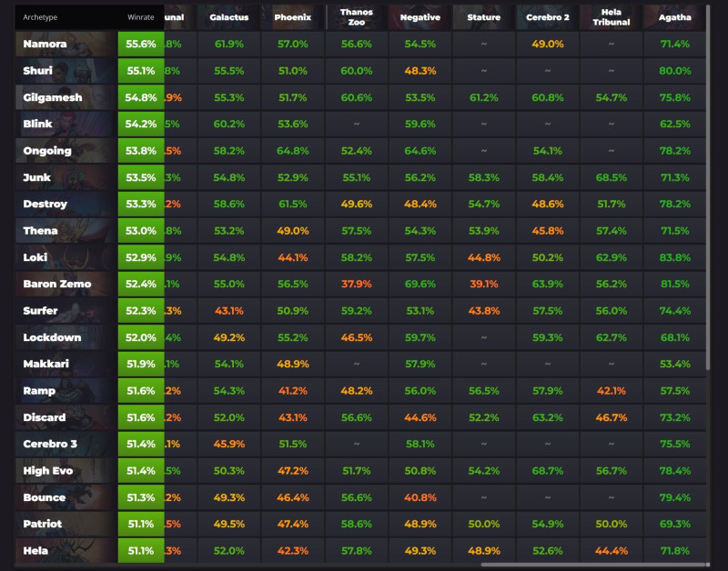
Task: Open the Thena archetype row
Action: tap(66, 231)
